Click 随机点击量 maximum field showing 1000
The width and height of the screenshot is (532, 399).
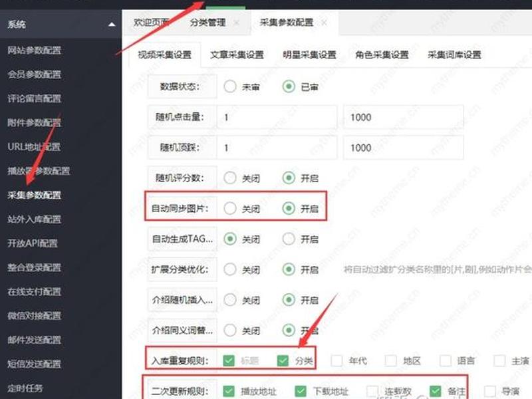[x=404, y=118]
